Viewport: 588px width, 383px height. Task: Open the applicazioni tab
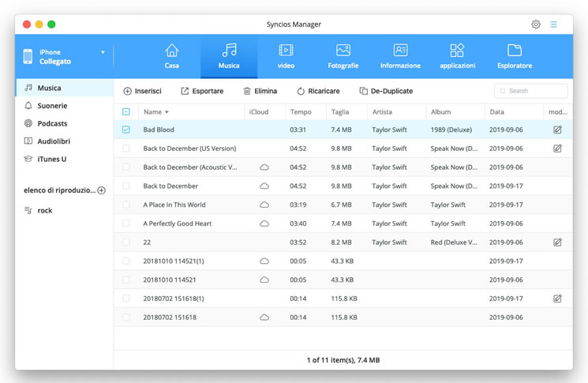coord(458,57)
